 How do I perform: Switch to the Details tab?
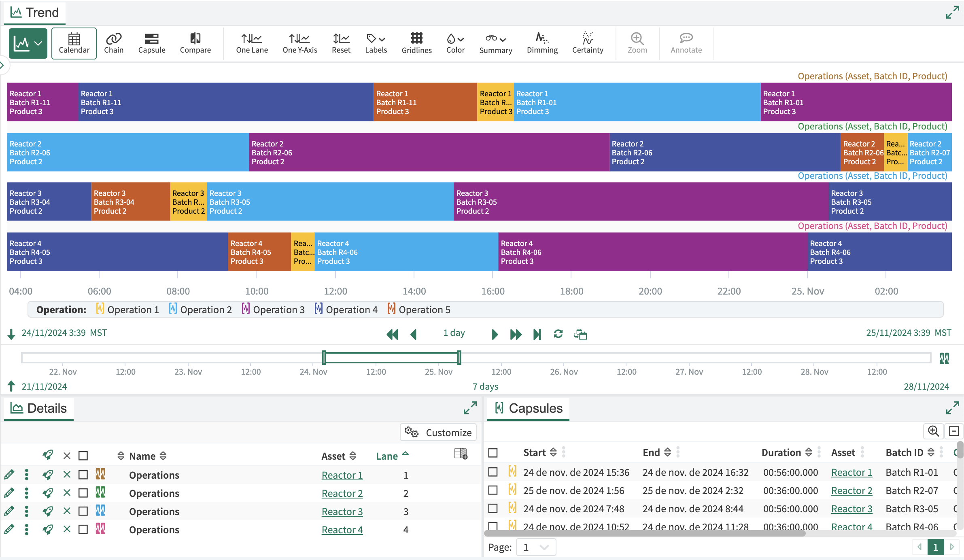[39, 408]
